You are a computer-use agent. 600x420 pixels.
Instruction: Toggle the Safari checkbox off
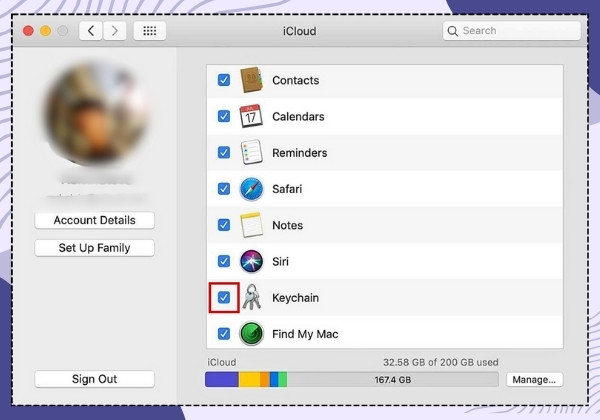pyautogui.click(x=224, y=189)
